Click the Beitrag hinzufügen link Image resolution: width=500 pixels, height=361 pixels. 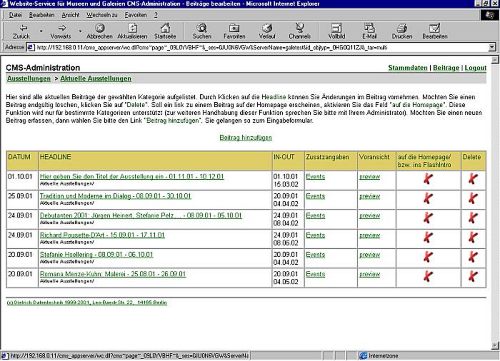click(x=246, y=137)
